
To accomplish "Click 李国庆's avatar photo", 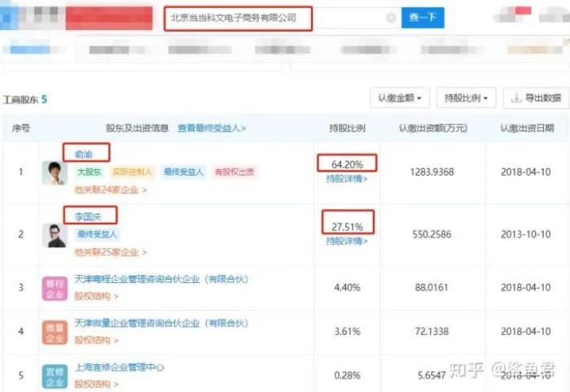I will pos(55,235).
